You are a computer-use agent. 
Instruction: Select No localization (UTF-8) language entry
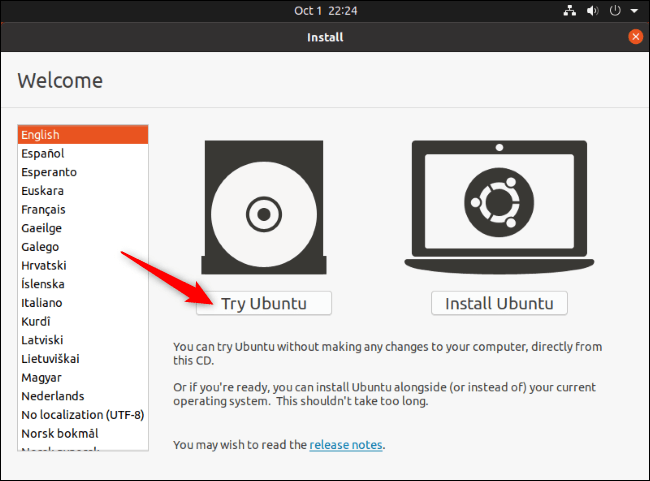[x=83, y=415]
